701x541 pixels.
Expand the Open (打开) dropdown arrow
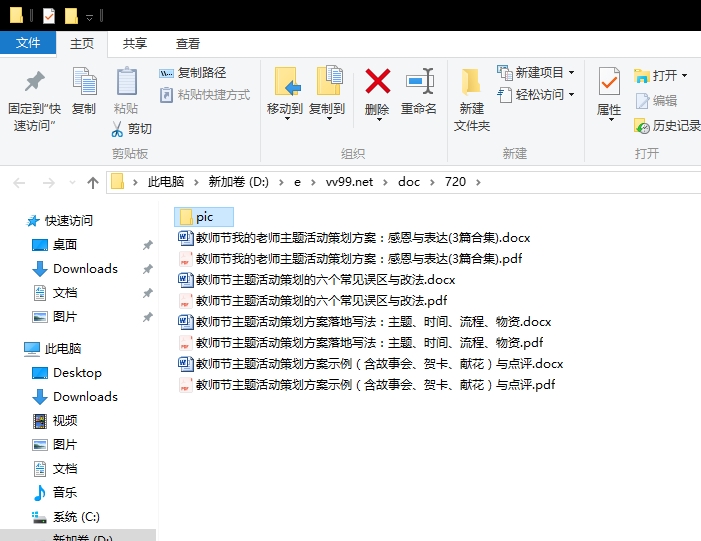pyautogui.click(x=684, y=76)
